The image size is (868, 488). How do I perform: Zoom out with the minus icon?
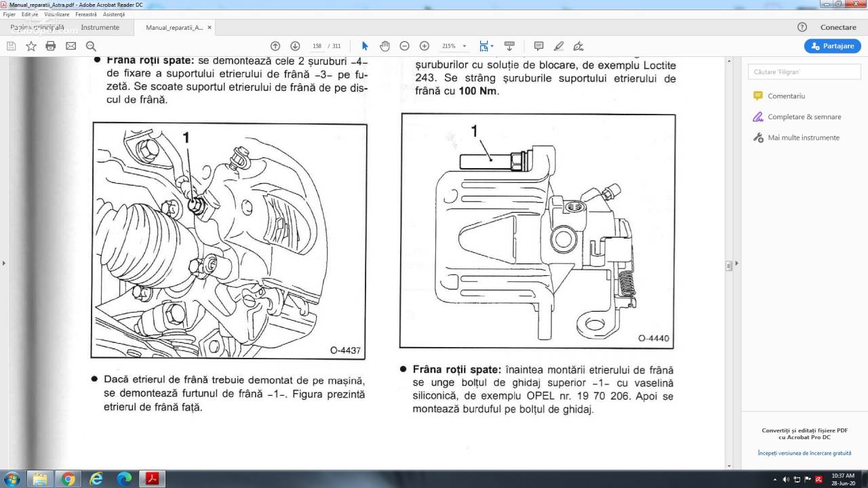[404, 46]
